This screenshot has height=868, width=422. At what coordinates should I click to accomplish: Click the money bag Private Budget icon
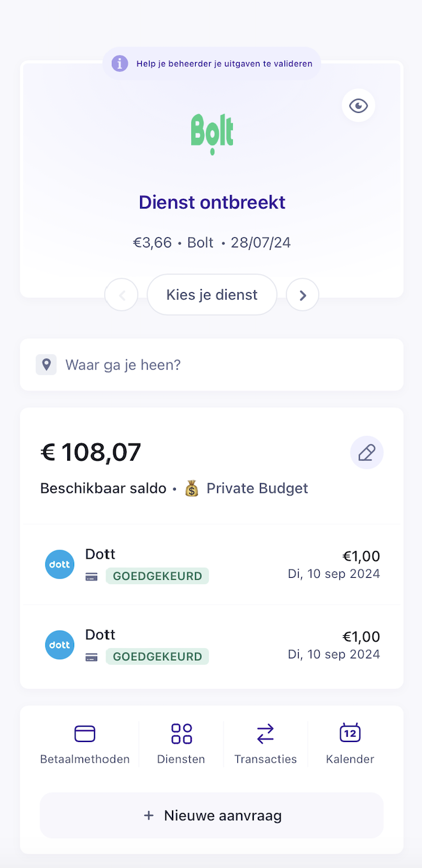192,489
